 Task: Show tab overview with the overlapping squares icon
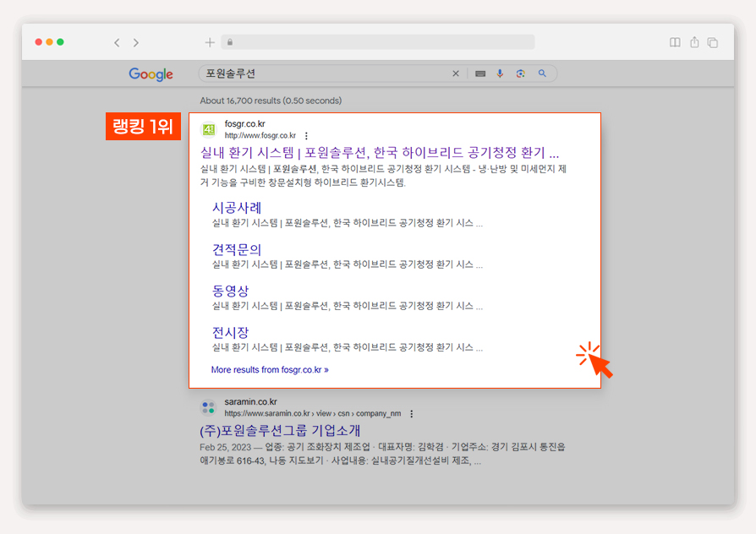(x=713, y=42)
